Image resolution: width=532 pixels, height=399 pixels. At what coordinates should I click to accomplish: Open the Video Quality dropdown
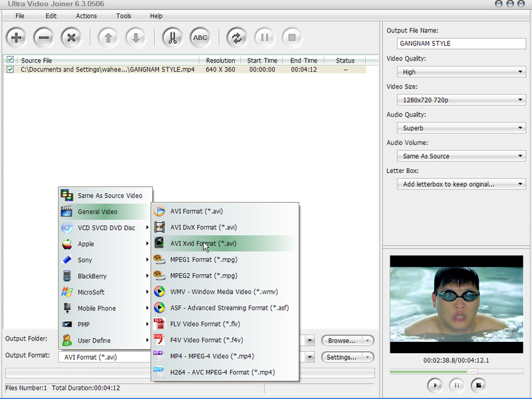462,72
